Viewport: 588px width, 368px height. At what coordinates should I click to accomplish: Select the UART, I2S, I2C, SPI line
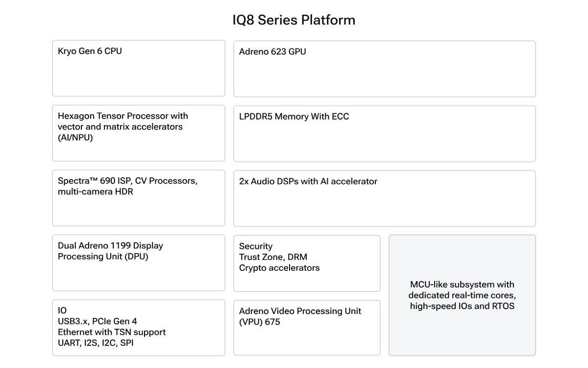tap(96, 343)
